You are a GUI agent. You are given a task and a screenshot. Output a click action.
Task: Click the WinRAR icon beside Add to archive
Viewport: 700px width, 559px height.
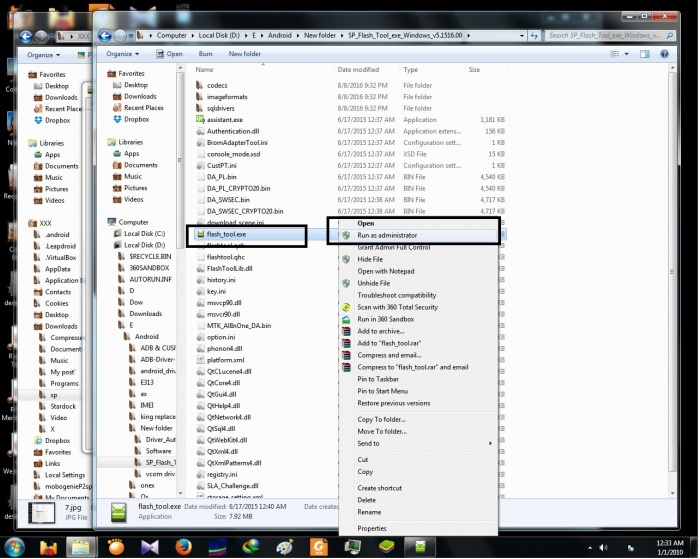346,331
